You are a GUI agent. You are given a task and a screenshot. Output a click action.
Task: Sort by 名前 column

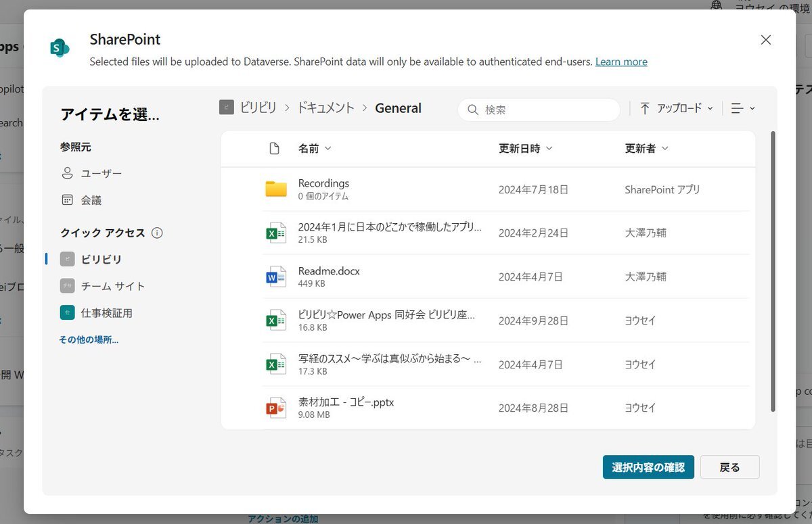(315, 149)
